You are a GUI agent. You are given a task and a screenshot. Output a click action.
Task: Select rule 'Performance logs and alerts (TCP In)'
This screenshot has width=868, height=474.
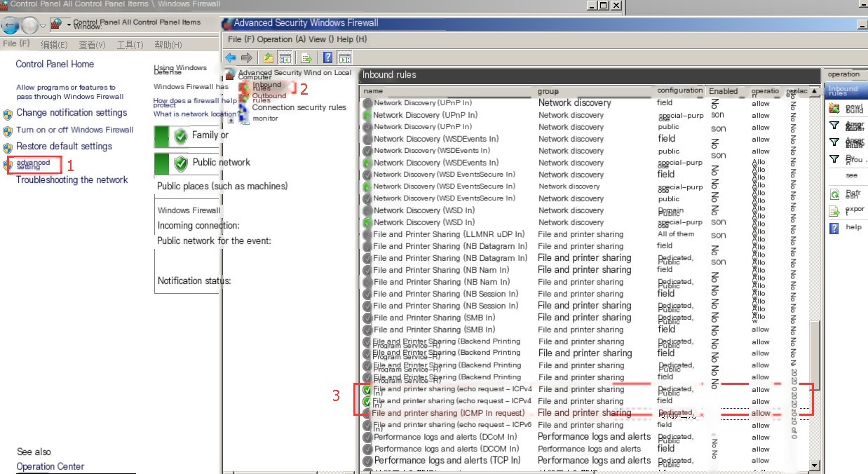447,461
